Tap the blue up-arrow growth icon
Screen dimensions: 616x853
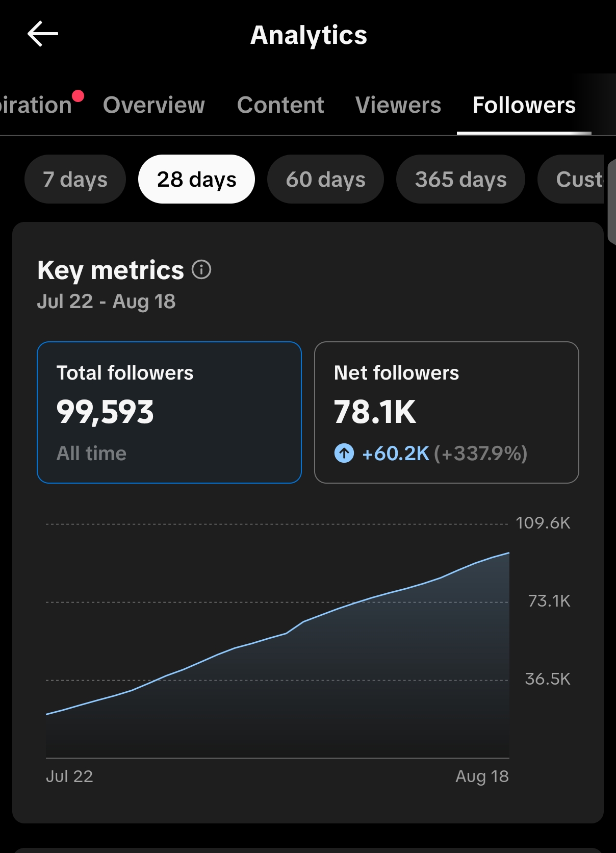(344, 453)
